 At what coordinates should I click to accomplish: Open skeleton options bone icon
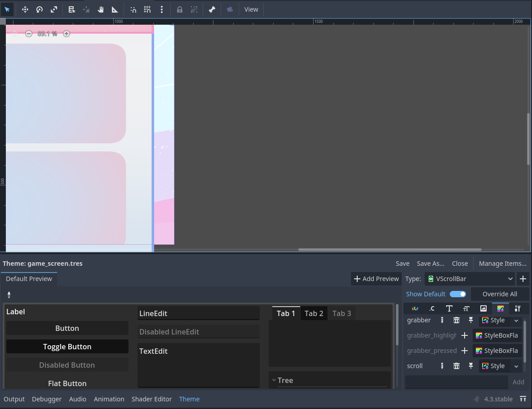click(212, 9)
